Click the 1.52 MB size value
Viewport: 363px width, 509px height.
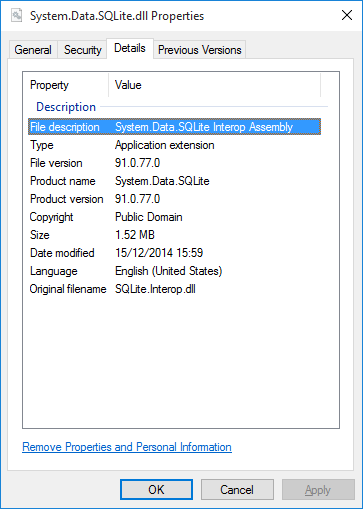point(135,235)
